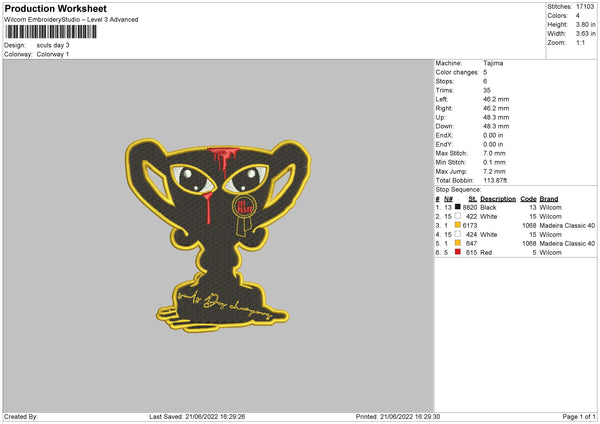Click the Total Bobbin value 113.87ft
The image size is (600, 424).
point(495,181)
